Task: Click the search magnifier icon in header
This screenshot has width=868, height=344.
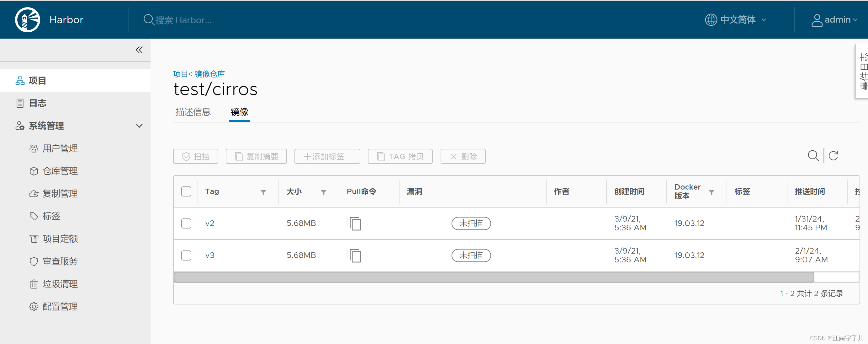Action: click(148, 19)
